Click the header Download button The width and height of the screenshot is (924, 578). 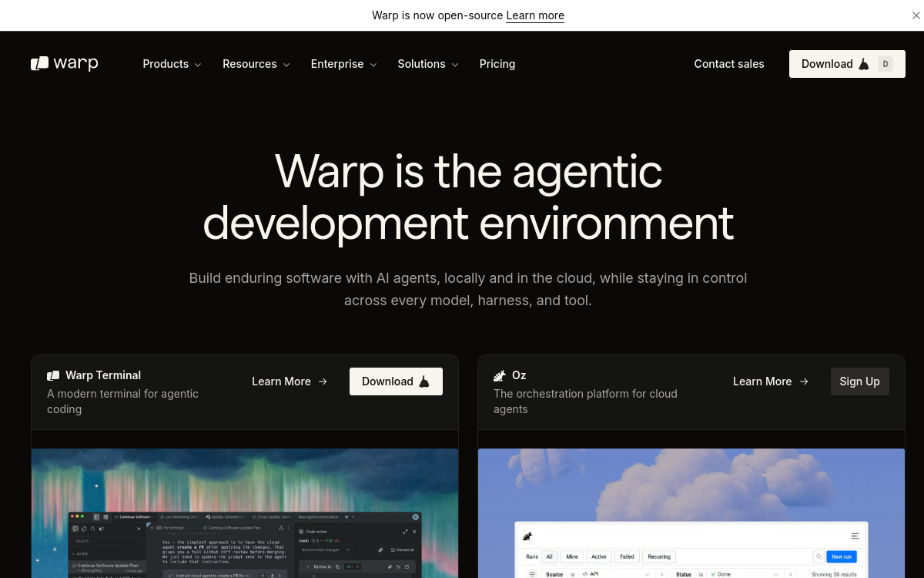[x=847, y=64]
